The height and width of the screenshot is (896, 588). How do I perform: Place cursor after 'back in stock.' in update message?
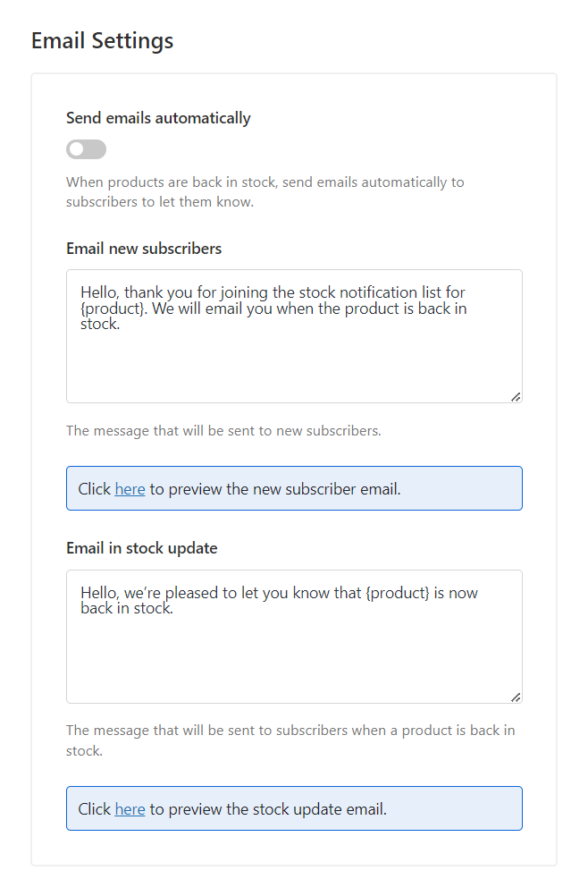tap(174, 609)
